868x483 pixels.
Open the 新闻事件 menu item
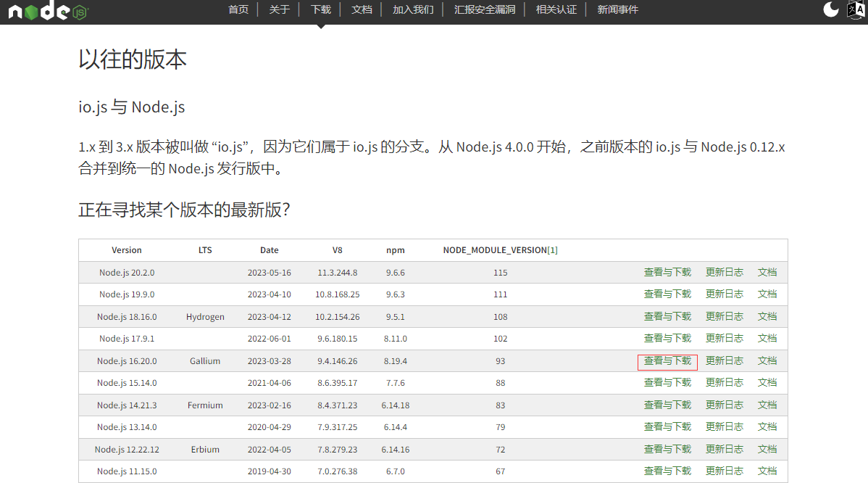tap(617, 9)
